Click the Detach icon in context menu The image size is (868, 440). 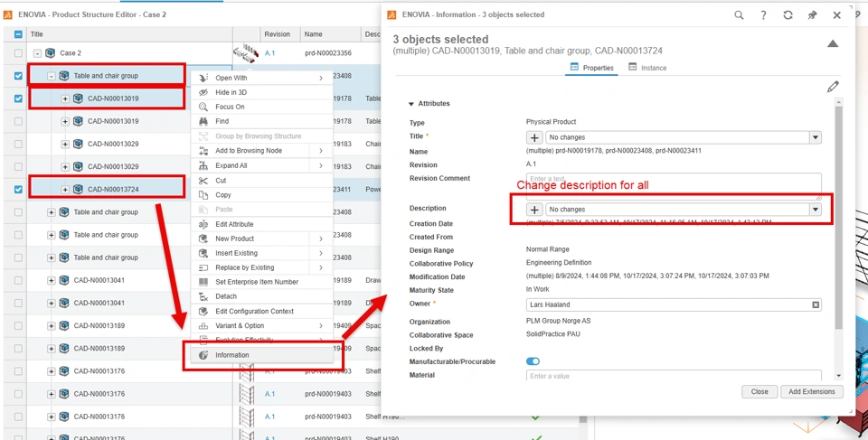click(203, 296)
